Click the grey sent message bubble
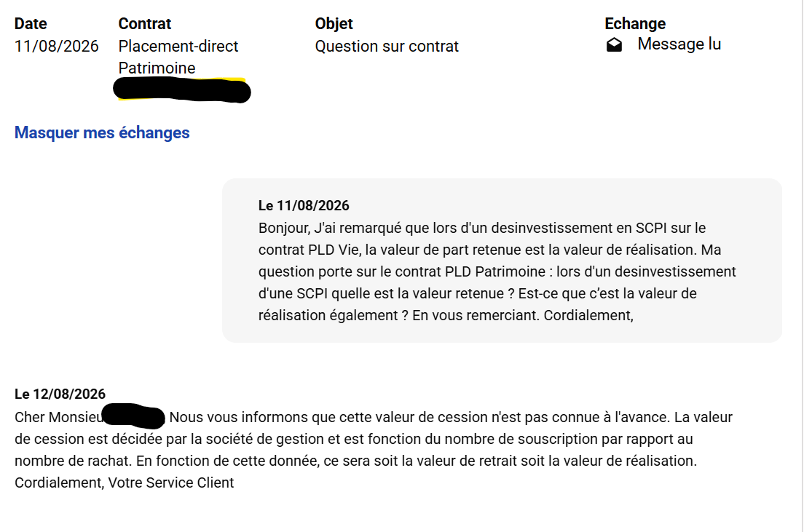The width and height of the screenshot is (812, 532). click(x=502, y=261)
